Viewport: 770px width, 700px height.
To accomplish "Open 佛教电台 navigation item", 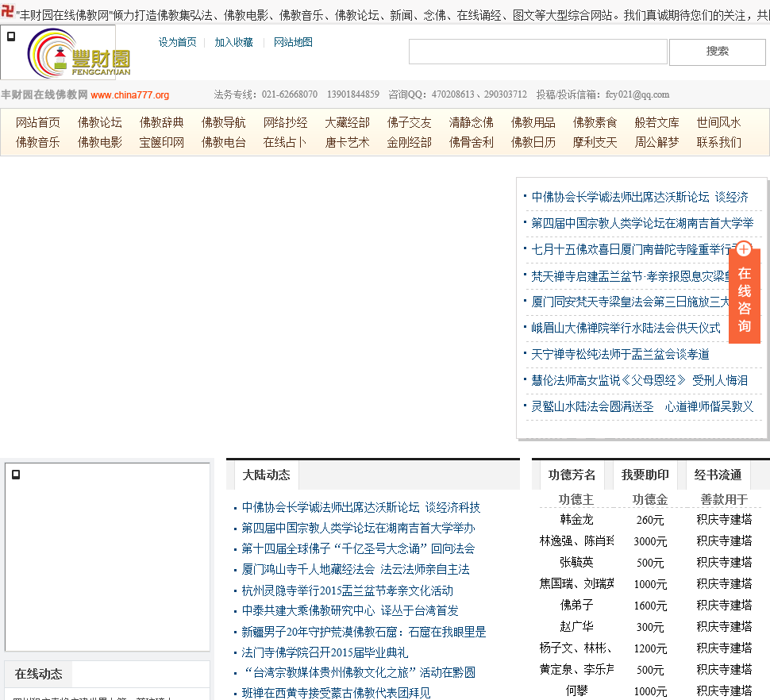I will [223, 142].
